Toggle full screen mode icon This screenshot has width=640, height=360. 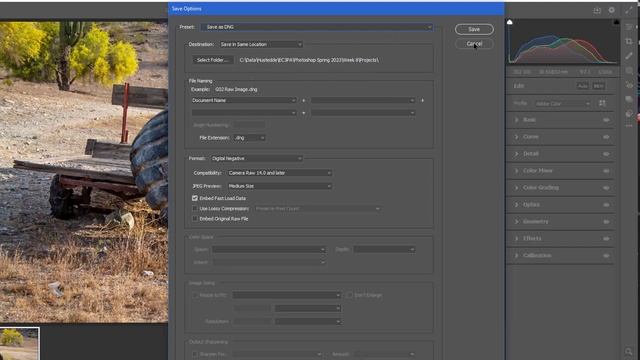(x=629, y=10)
